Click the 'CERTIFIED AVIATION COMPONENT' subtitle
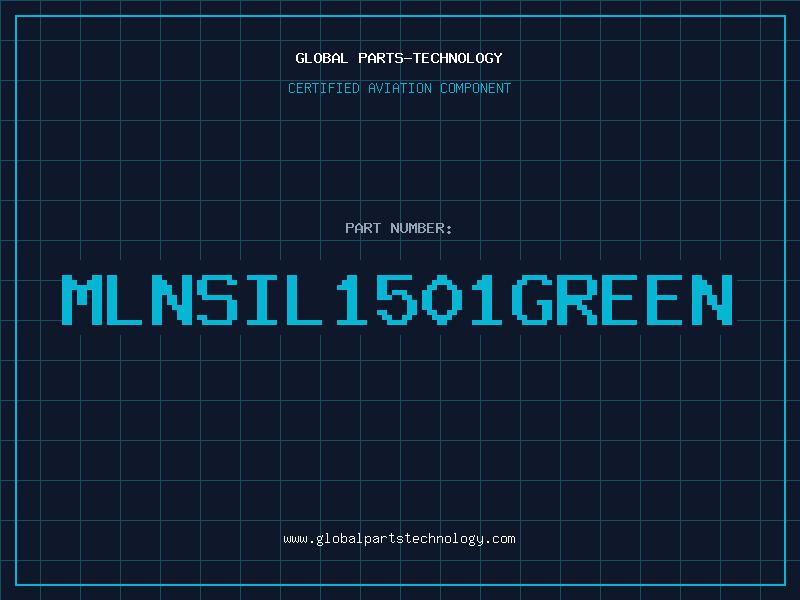The image size is (800, 600). (399, 88)
